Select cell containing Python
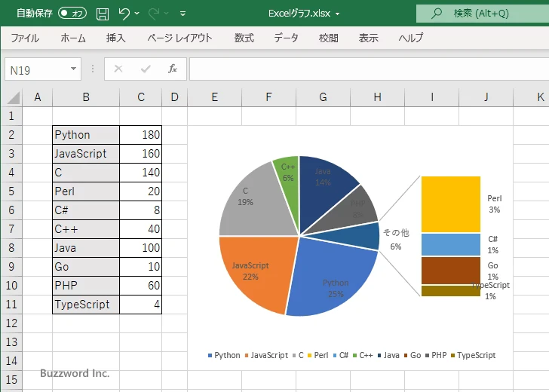The width and height of the screenshot is (549, 392). point(86,135)
